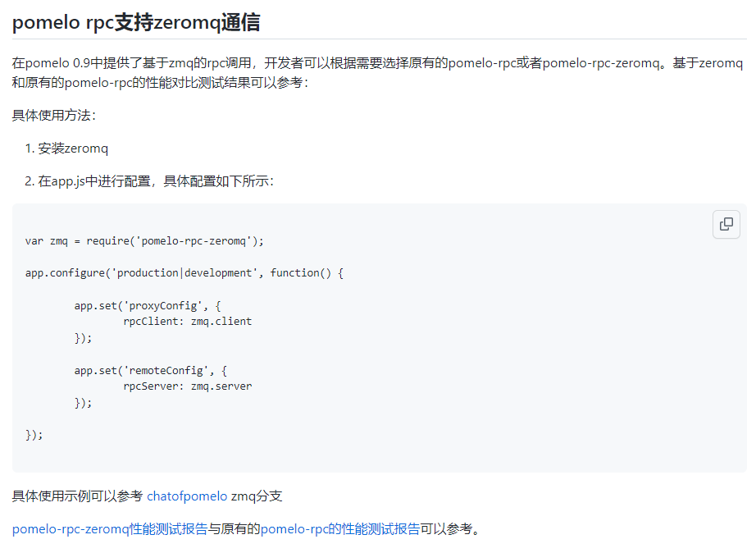Click the zmq分支 text after chatofpomelo
756x553 pixels.
[x=257, y=496]
